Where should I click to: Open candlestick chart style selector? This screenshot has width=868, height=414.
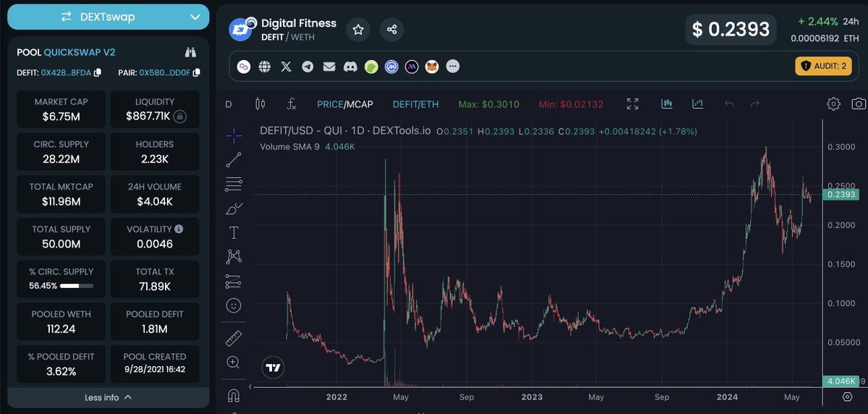260,104
